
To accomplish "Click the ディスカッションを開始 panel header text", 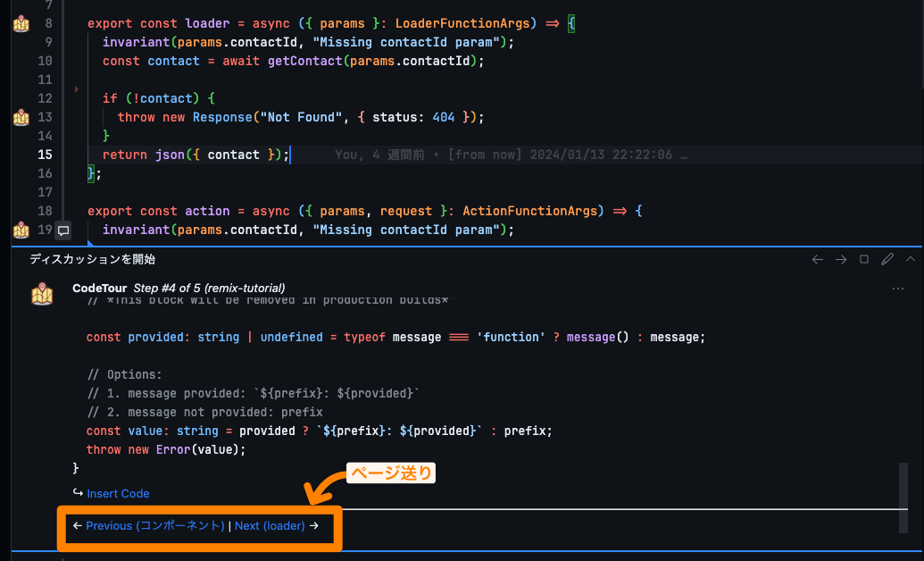I will click(92, 259).
